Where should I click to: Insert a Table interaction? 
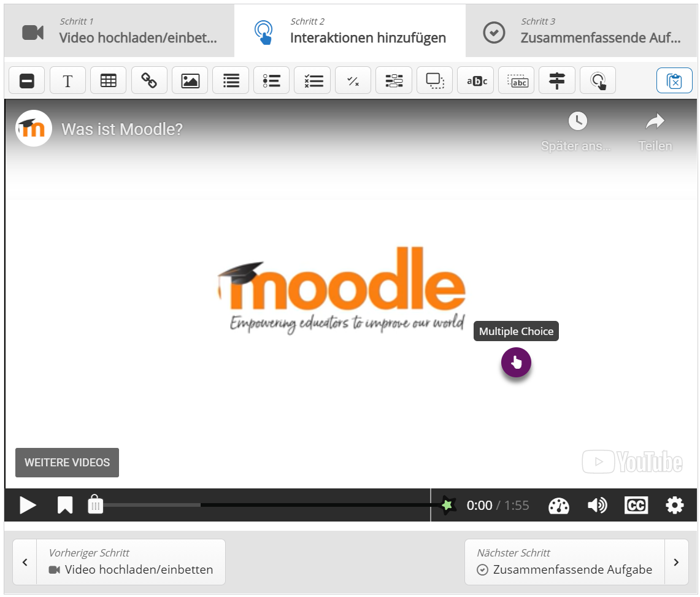click(x=109, y=80)
